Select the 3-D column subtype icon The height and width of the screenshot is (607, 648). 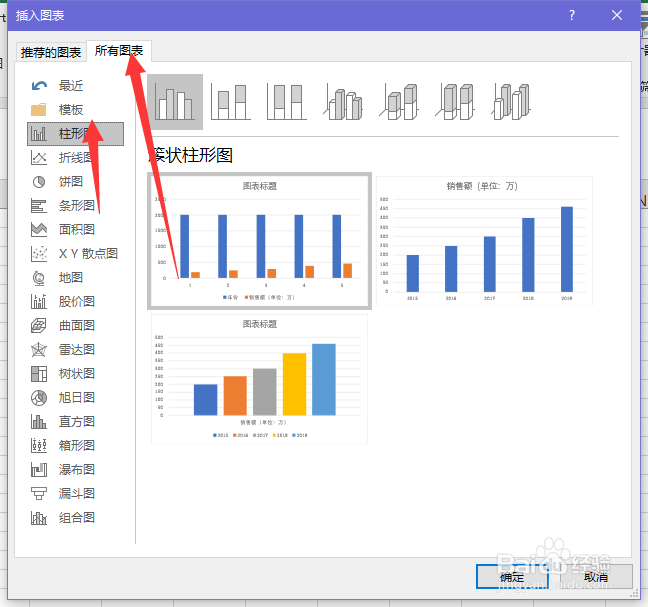[511, 102]
